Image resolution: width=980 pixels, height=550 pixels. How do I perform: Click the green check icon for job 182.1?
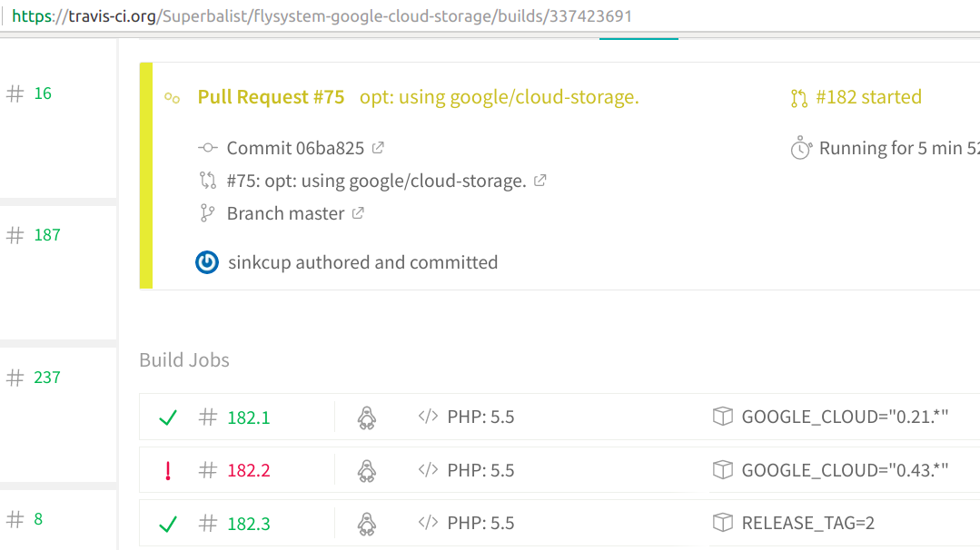click(x=167, y=417)
